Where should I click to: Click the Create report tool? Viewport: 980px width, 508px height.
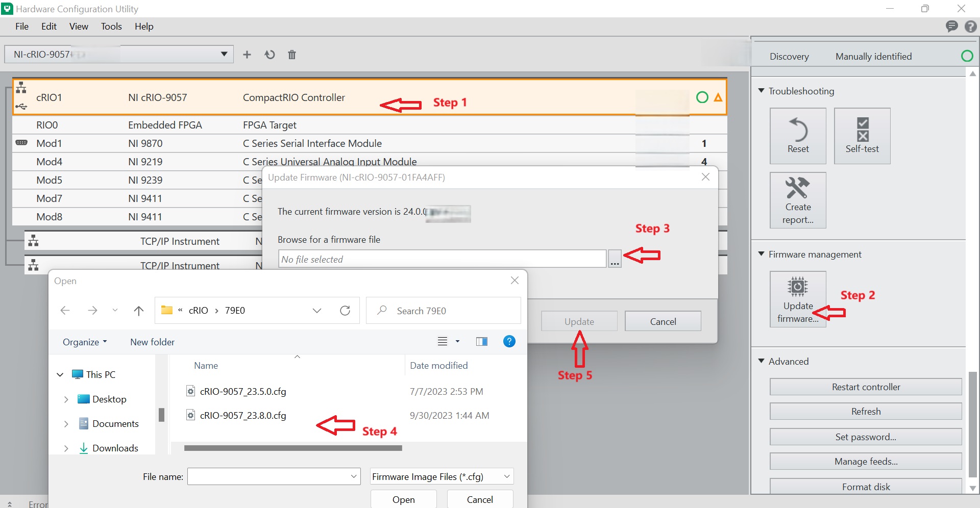coord(798,200)
